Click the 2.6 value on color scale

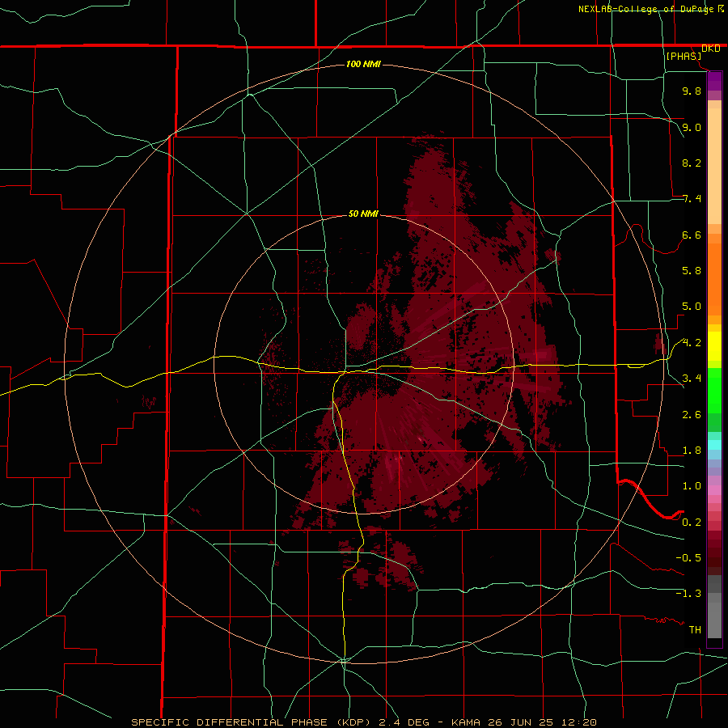pos(692,415)
